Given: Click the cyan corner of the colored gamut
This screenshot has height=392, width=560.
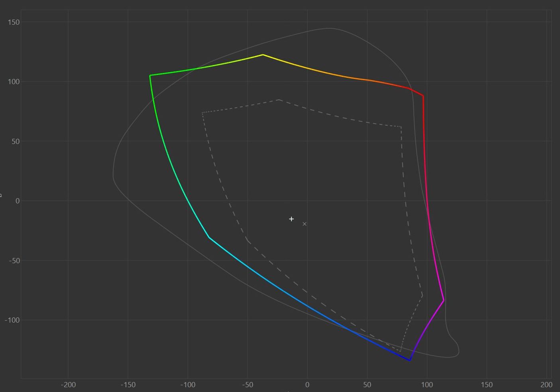Looking at the screenshot, I should 209,238.
